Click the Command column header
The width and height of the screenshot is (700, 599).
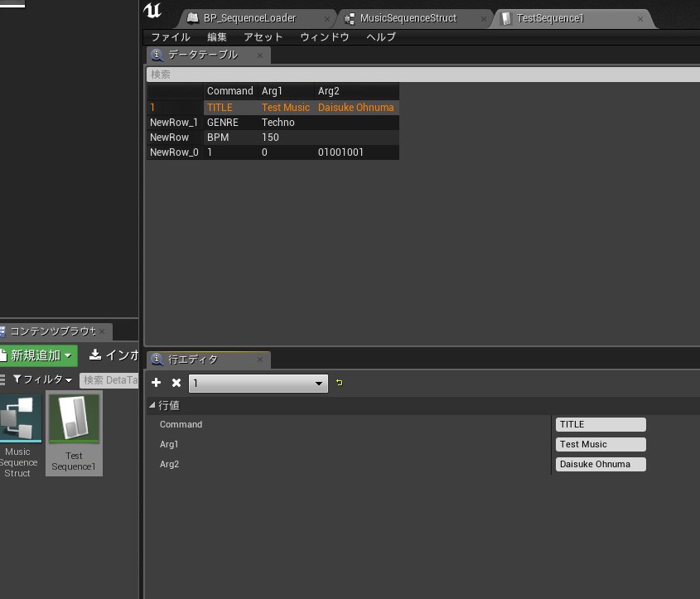tap(230, 91)
